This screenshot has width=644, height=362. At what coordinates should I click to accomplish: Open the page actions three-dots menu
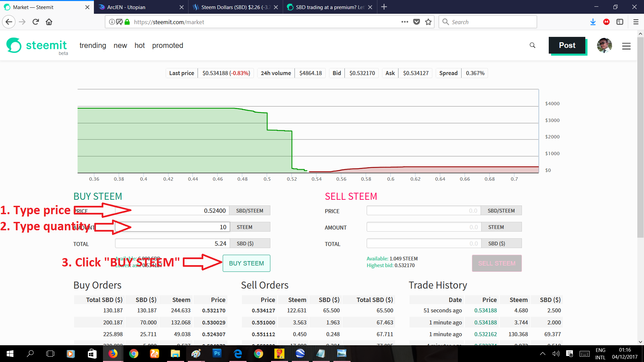pos(405,22)
